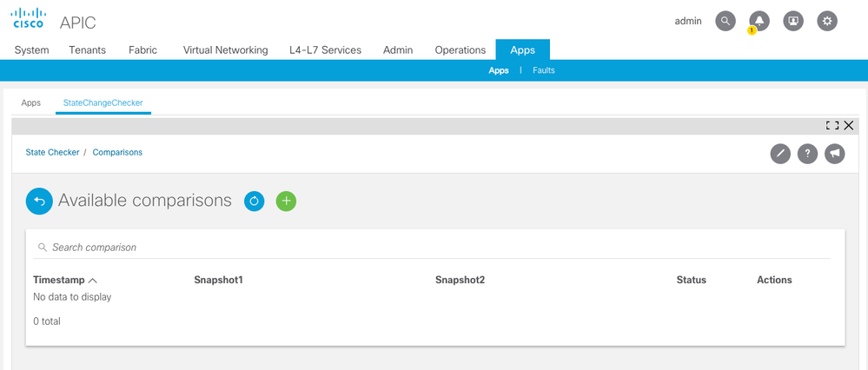Sort by Snapshot1 column header
The width and height of the screenshot is (868, 370).
[x=219, y=280]
